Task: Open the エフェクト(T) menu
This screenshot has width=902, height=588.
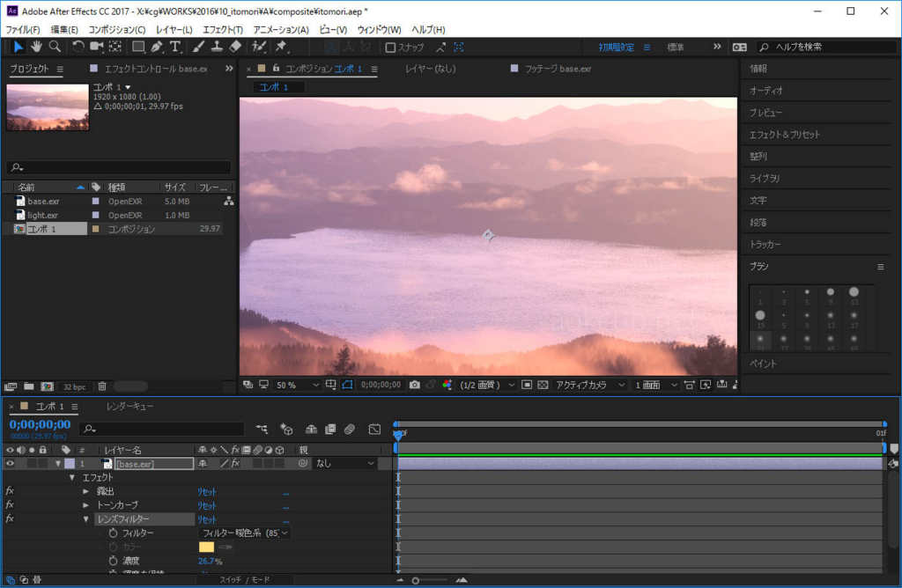Action: (x=223, y=29)
